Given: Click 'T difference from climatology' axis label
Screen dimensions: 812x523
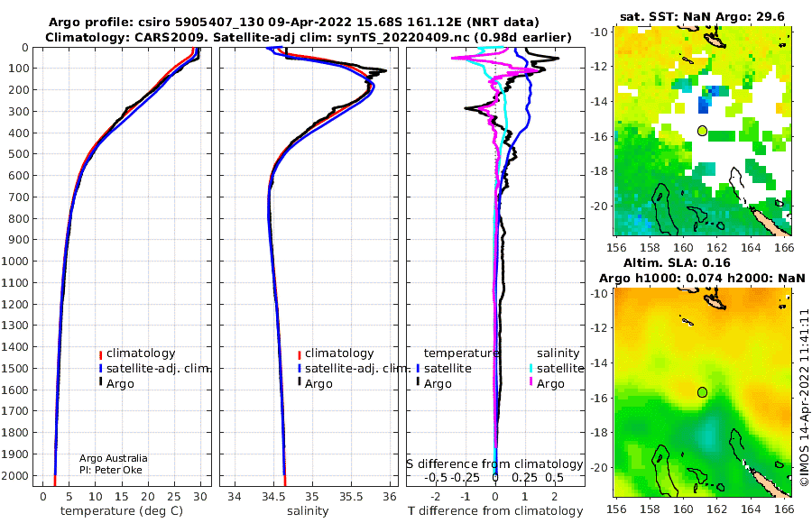Looking at the screenshot, I should coord(495,511).
